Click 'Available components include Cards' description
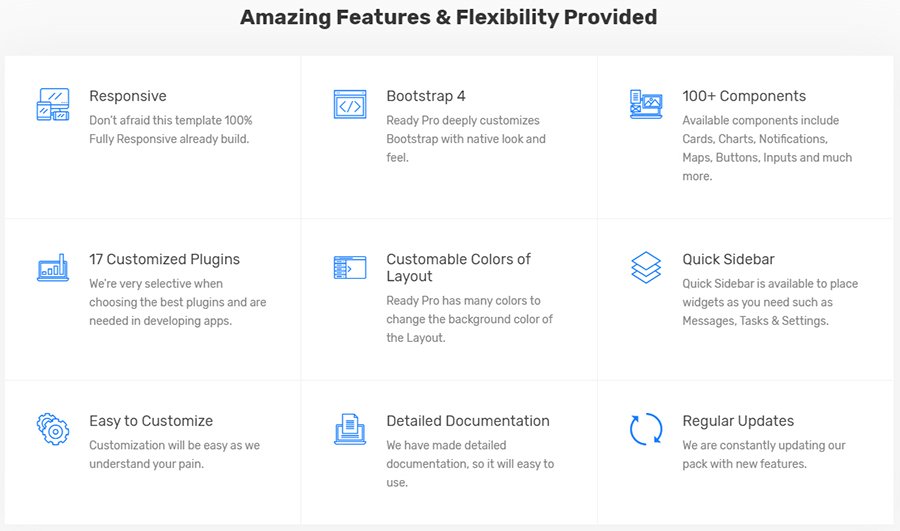Image resolution: width=900 pixels, height=531 pixels. [767, 148]
